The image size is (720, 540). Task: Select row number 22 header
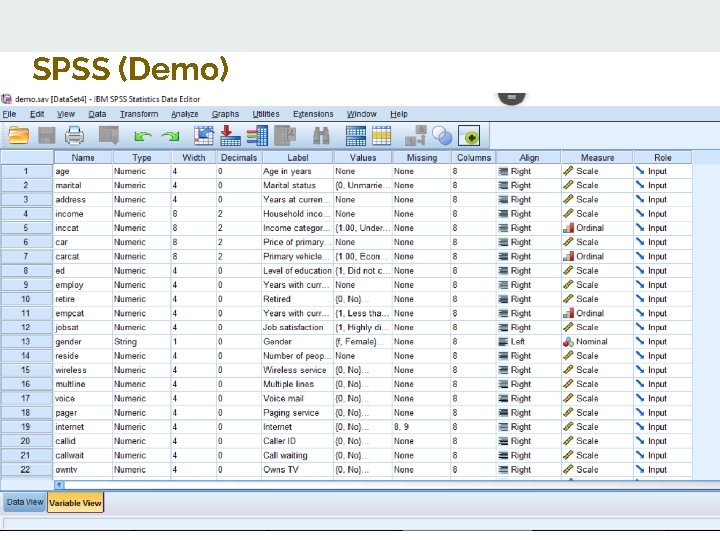click(x=26, y=469)
